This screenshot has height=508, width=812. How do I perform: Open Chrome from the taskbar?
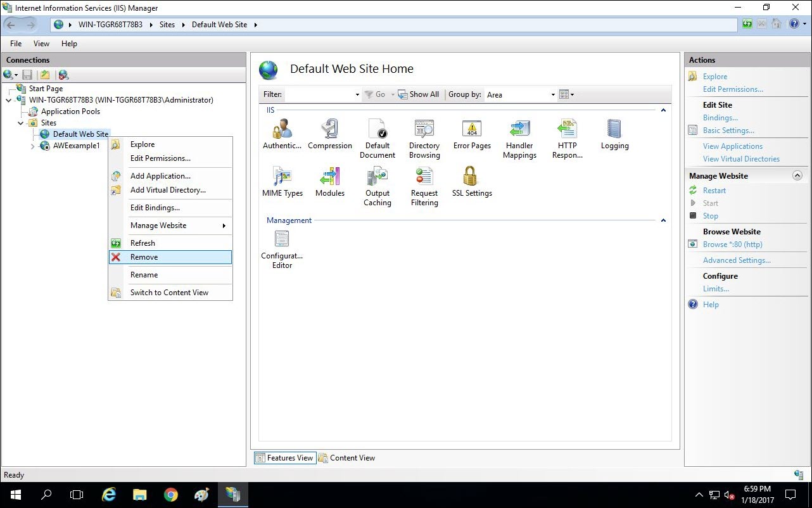coord(170,494)
